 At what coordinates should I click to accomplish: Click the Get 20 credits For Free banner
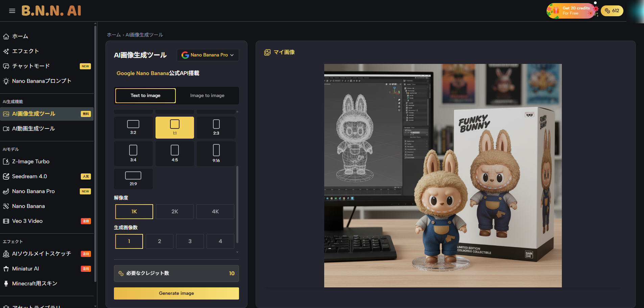point(571,11)
